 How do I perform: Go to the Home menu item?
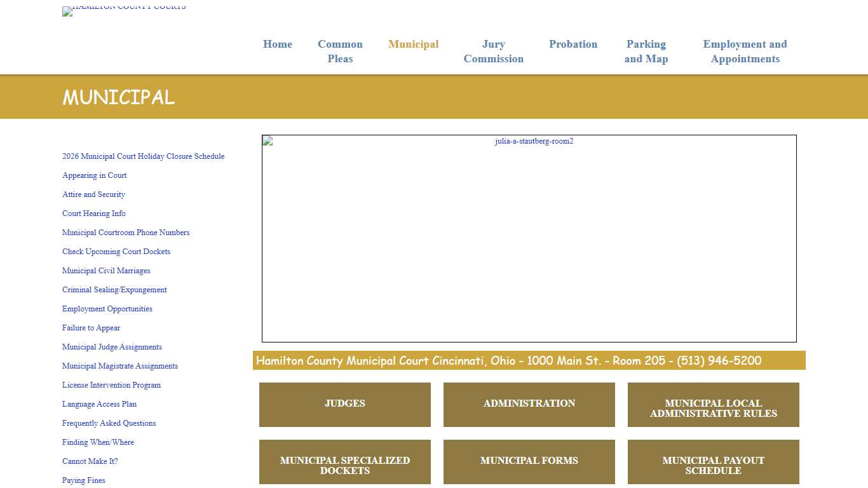click(278, 44)
